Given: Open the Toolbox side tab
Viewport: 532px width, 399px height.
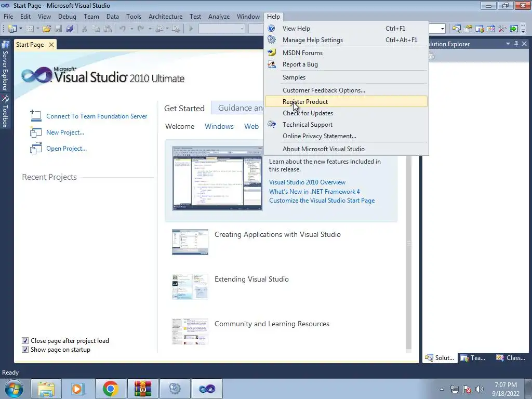Looking at the screenshot, I should click(x=5, y=111).
